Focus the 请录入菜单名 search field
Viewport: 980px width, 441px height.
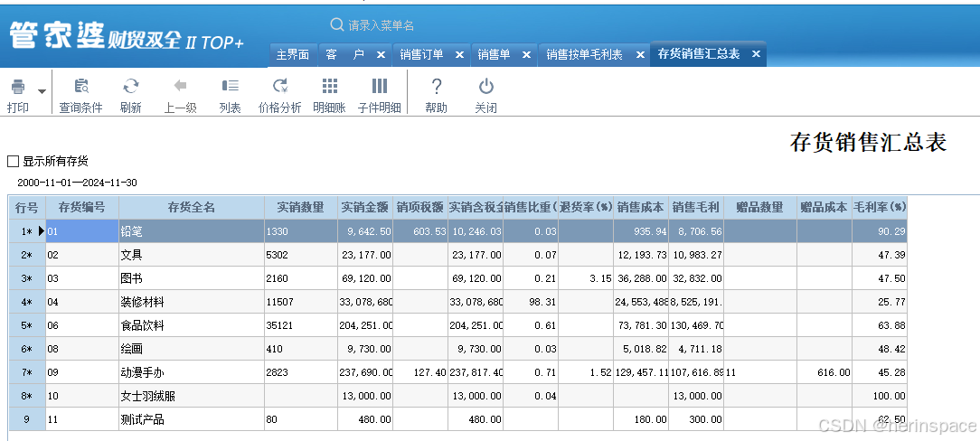tap(382, 25)
